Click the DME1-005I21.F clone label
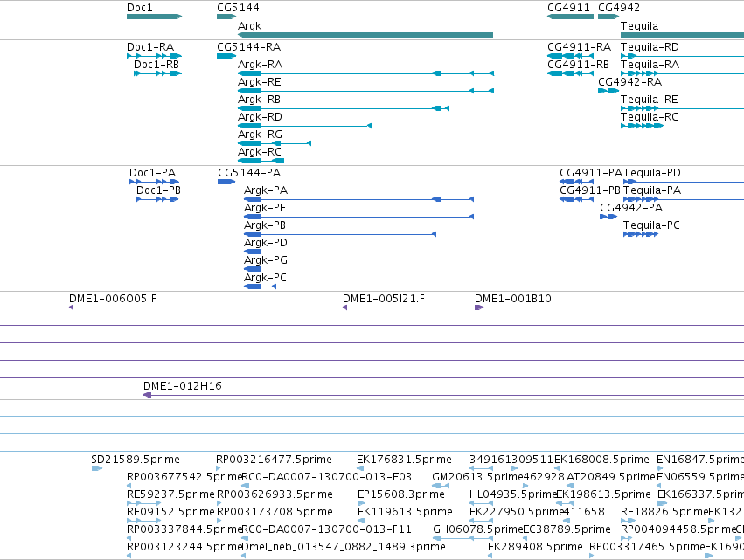The height and width of the screenshot is (560, 744). coord(384,299)
